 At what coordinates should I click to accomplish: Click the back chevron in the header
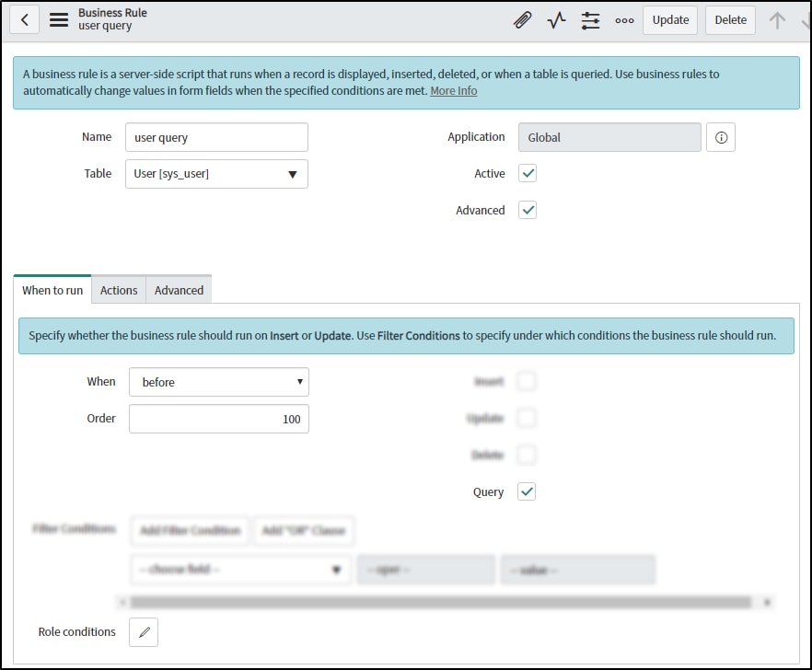click(24, 18)
